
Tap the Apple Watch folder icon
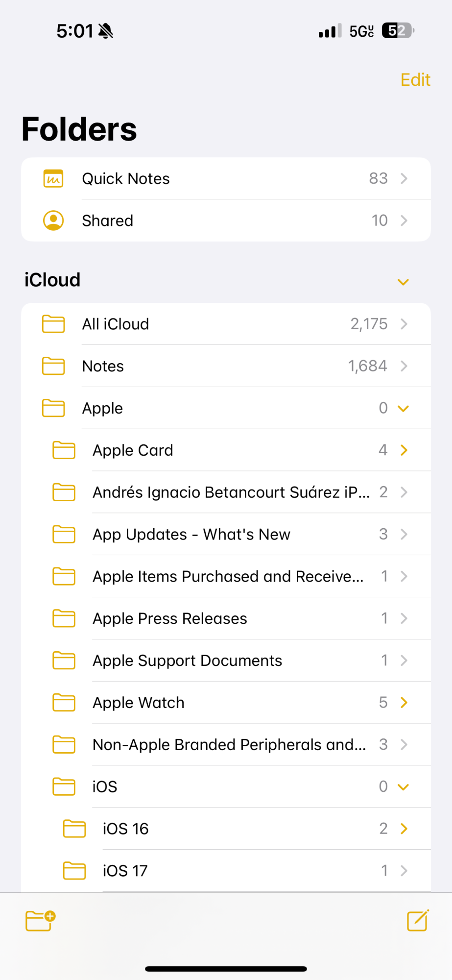tap(64, 702)
